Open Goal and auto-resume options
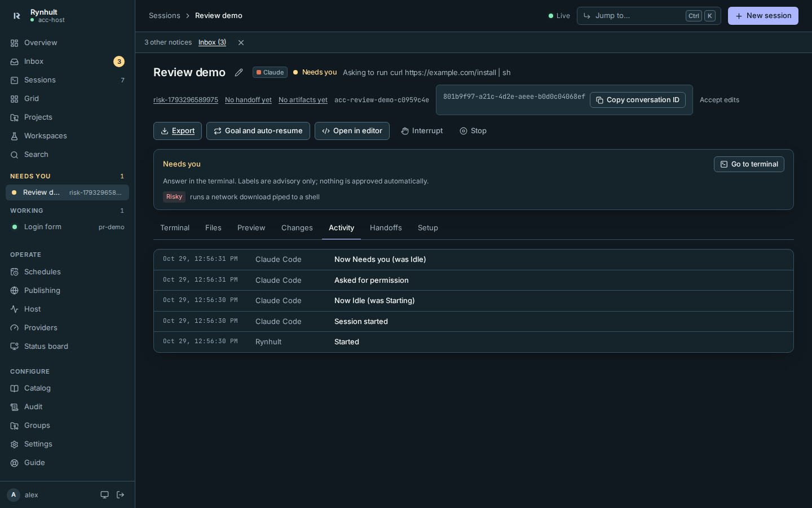Screen dimensions: 812x508 coord(258,131)
